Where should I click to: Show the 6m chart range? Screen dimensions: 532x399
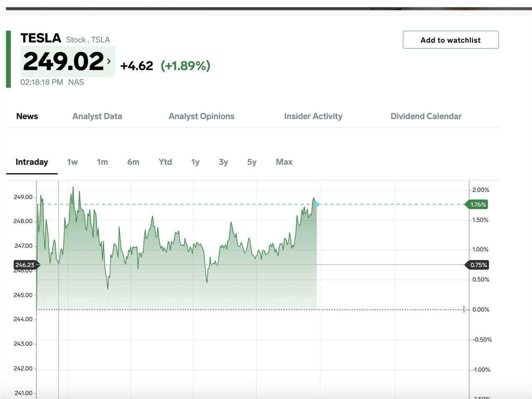click(x=133, y=162)
